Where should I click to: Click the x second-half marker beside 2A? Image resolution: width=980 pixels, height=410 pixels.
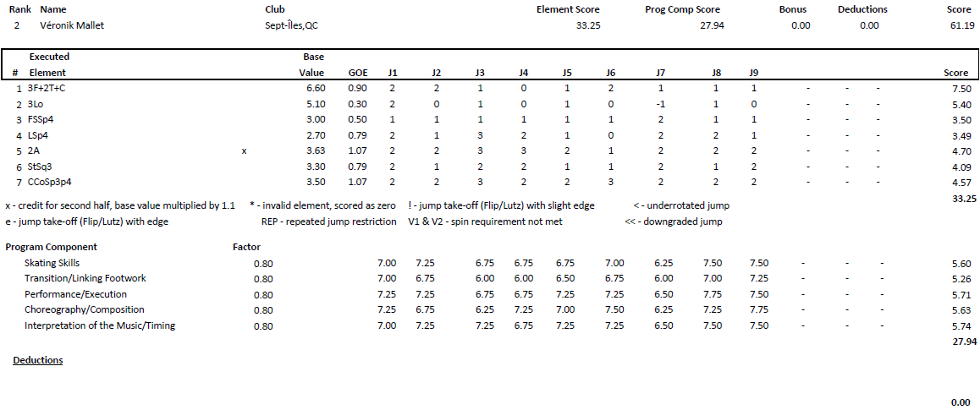pos(245,151)
